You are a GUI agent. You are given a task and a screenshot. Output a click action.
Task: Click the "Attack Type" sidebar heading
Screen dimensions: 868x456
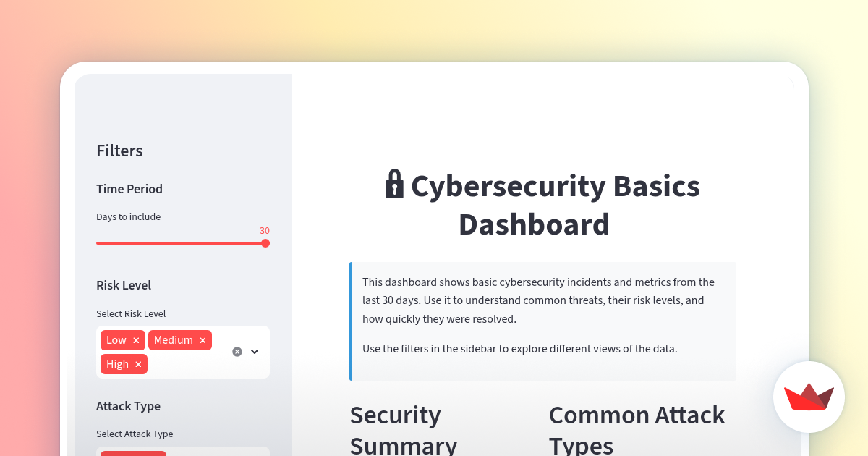[x=128, y=406]
